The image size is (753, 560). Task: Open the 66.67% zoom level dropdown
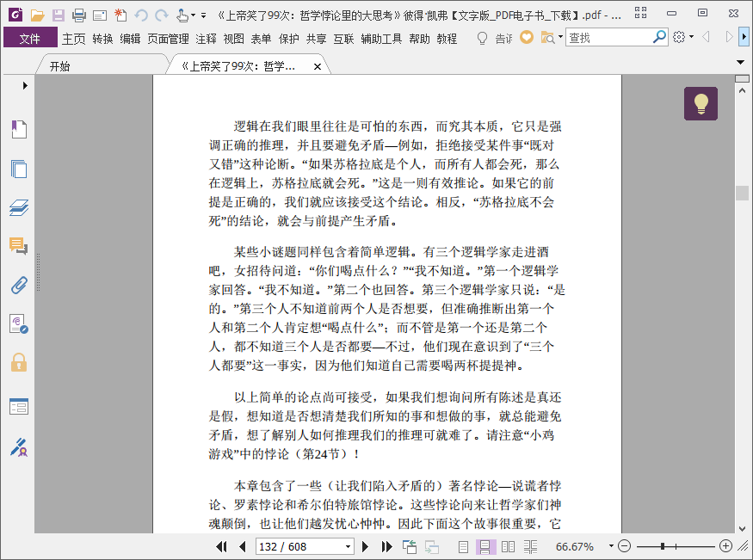(611, 546)
